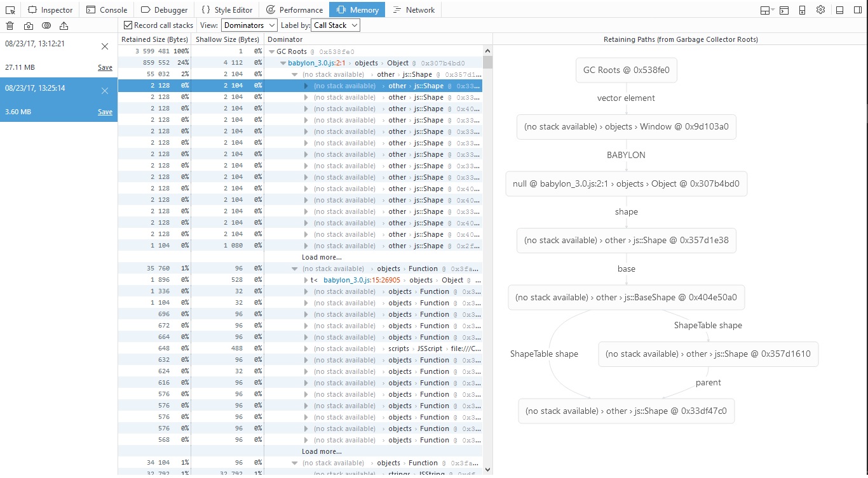This screenshot has height=478, width=868.
Task: Select the Function row with 624 retained
Action: [301, 371]
